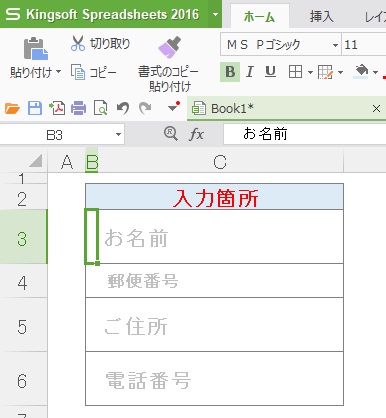Redo the last action
Viewport: 386px width, 418px height.
pyautogui.click(x=145, y=108)
